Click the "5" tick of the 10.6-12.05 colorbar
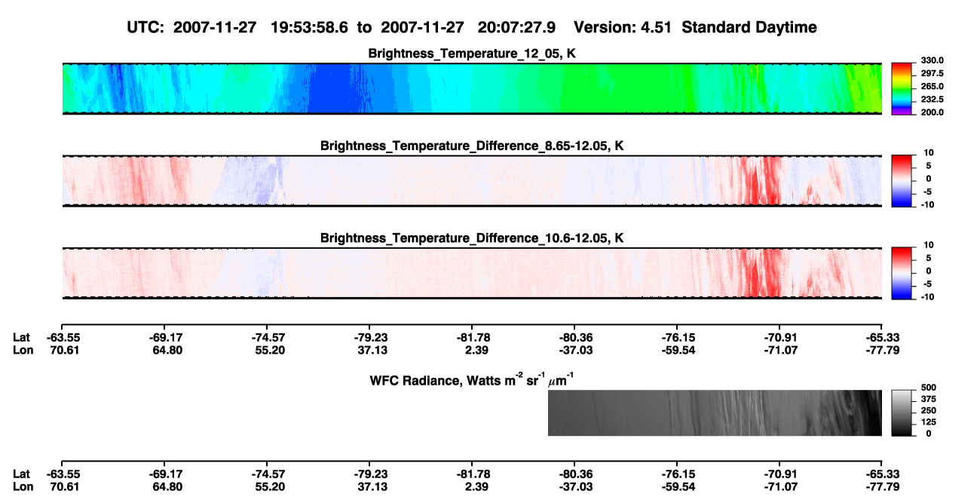Image resolution: width=980 pixels, height=503 pixels. pyautogui.click(x=928, y=257)
